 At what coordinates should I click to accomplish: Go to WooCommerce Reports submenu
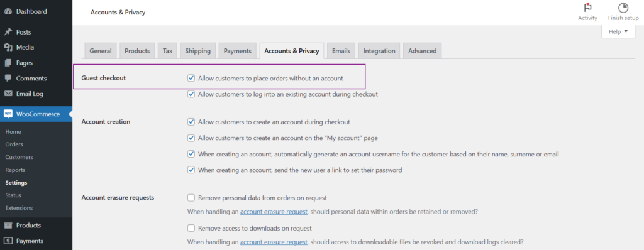click(15, 170)
